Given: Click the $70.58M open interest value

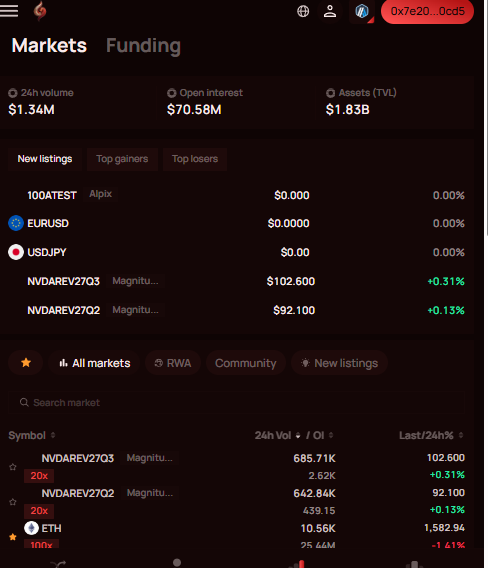Looking at the screenshot, I should (x=194, y=109).
